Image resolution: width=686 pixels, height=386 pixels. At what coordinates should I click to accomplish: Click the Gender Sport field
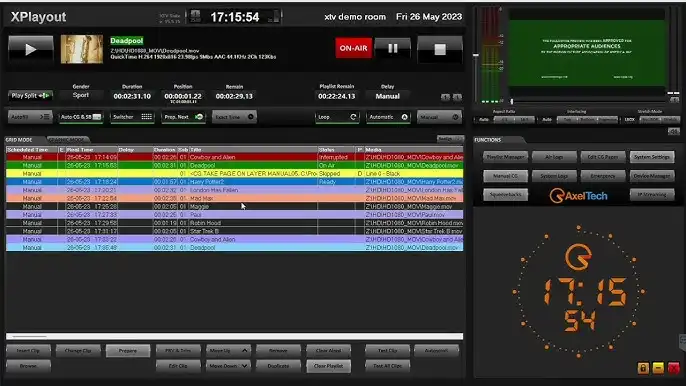pos(81,95)
